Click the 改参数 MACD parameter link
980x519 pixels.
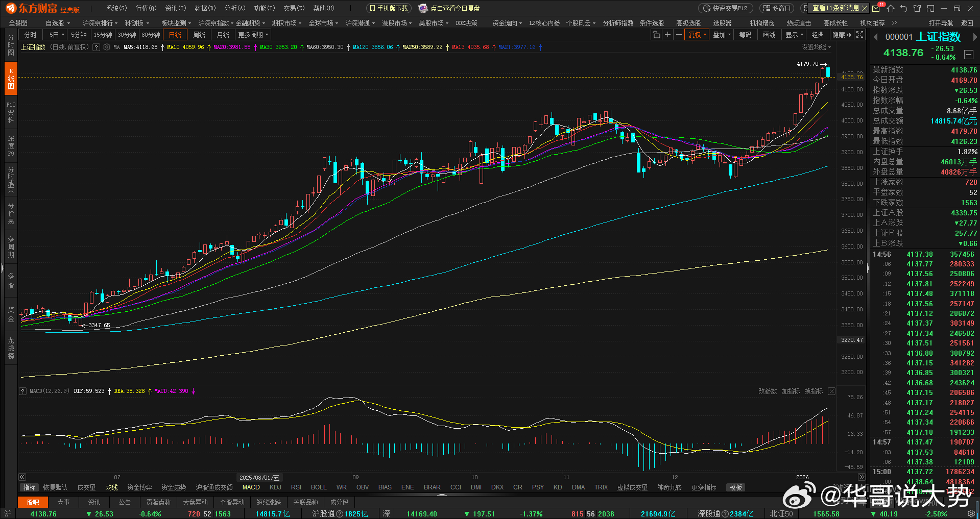click(768, 391)
